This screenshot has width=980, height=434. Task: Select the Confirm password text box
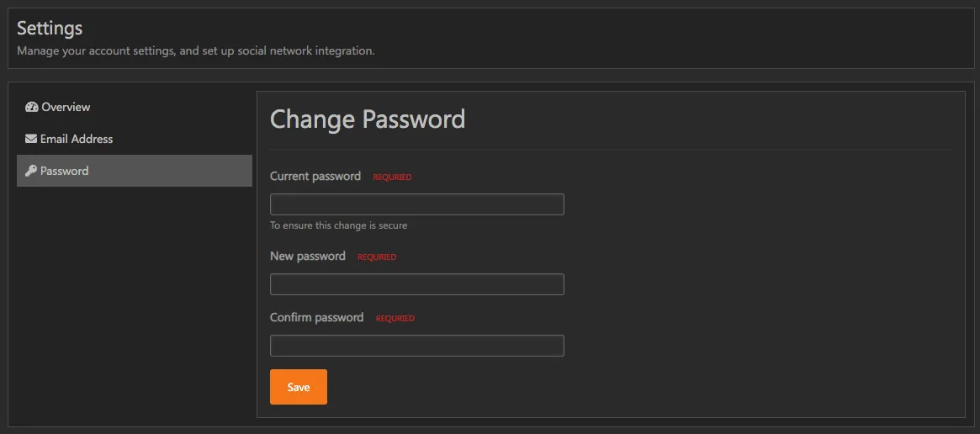point(416,346)
